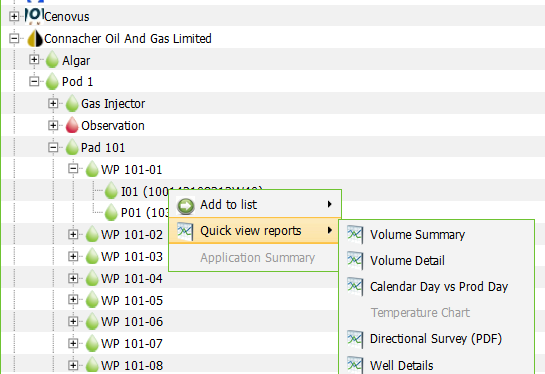Expand the Algar node

(34, 59)
